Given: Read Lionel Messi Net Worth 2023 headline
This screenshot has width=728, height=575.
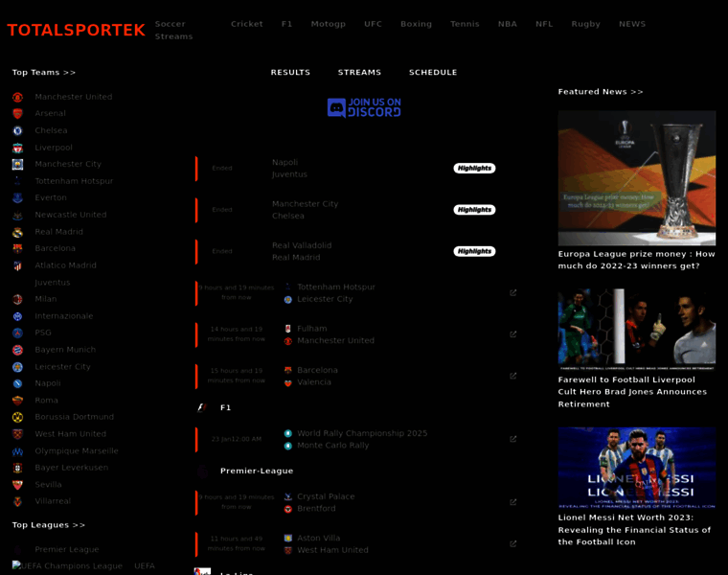Looking at the screenshot, I should (x=634, y=530).
